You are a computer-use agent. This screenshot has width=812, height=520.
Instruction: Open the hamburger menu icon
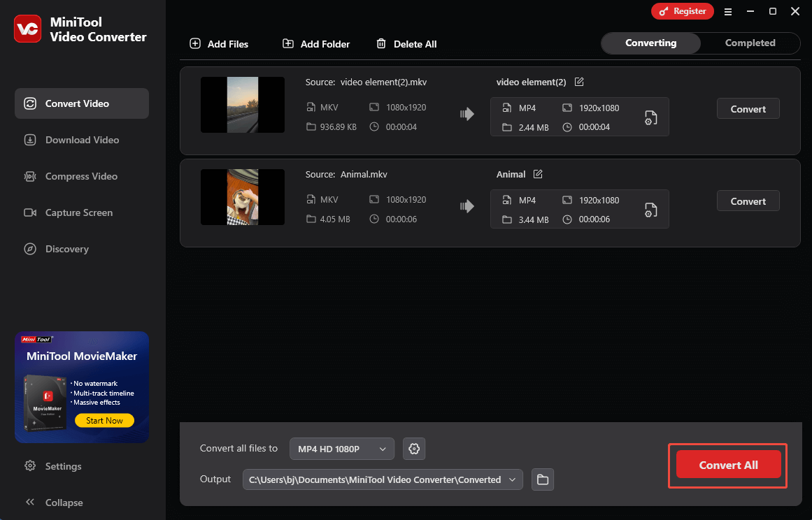(728, 11)
